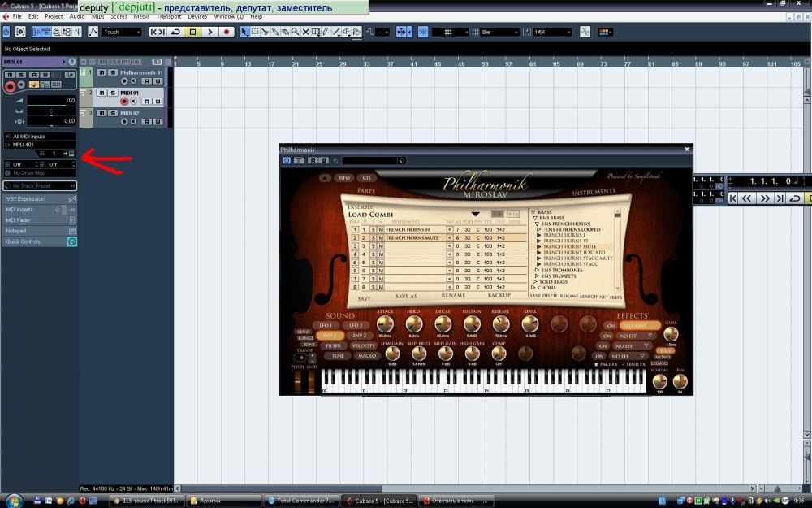Screen dimensions: 812x508
Task: Click the Stop button in the main transport toolbar
Action: coord(192,33)
